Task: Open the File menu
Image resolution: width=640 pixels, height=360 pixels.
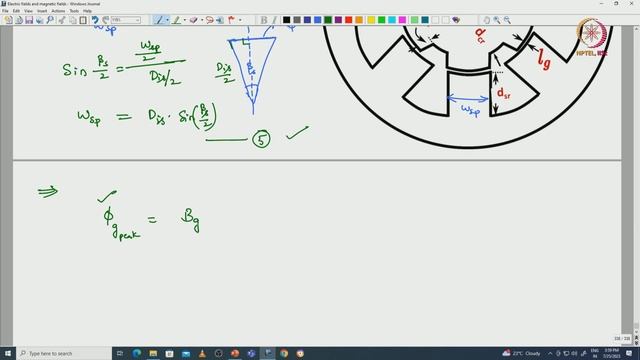Action: [5, 11]
